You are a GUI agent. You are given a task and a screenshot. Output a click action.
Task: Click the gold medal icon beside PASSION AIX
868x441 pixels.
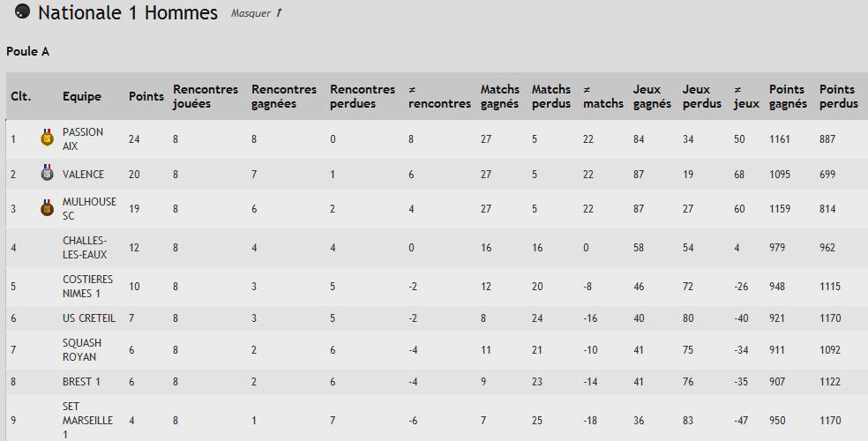tap(47, 138)
